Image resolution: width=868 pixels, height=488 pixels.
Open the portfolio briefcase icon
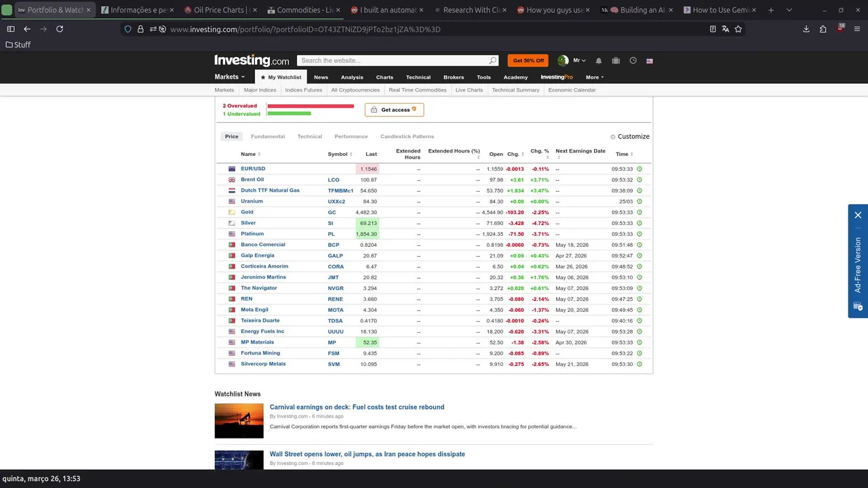pos(616,60)
